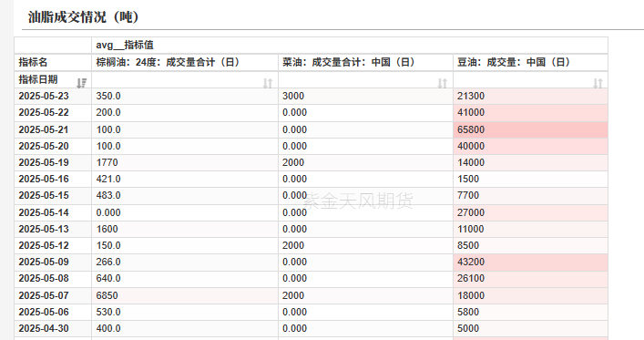Select the date row 2025-05-12
The image size is (644, 340).
click(x=53, y=246)
